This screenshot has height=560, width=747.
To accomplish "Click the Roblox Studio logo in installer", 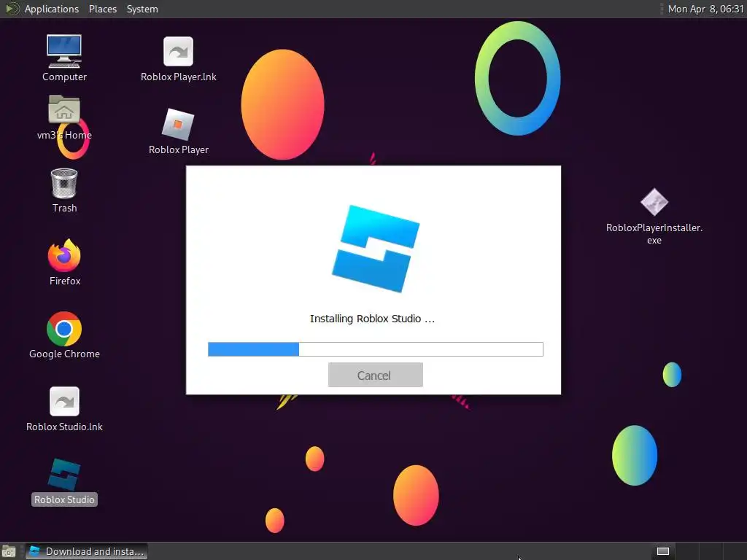I will pos(376,249).
